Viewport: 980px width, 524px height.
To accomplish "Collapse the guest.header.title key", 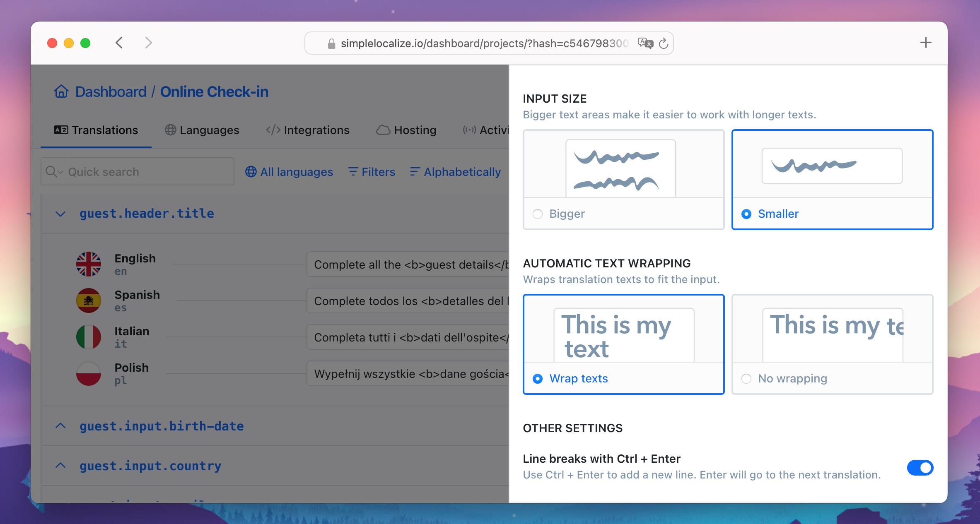I will pyautogui.click(x=60, y=214).
